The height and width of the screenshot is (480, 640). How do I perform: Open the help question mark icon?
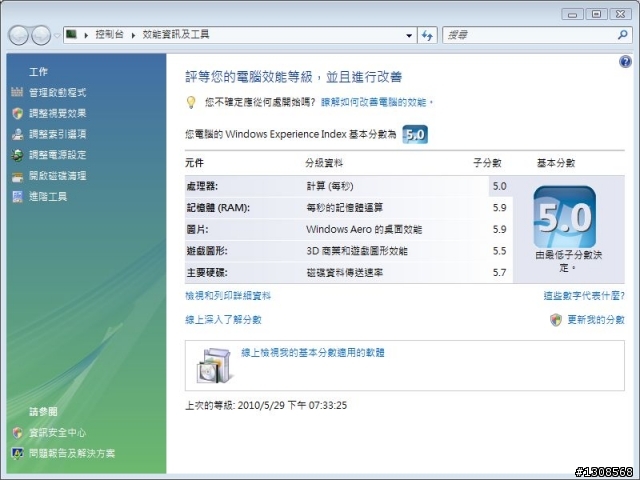coord(625,62)
